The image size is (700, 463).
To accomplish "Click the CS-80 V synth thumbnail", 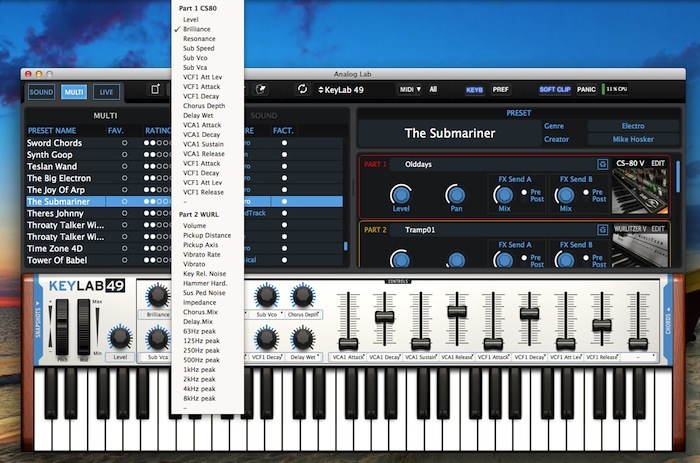I will click(639, 191).
